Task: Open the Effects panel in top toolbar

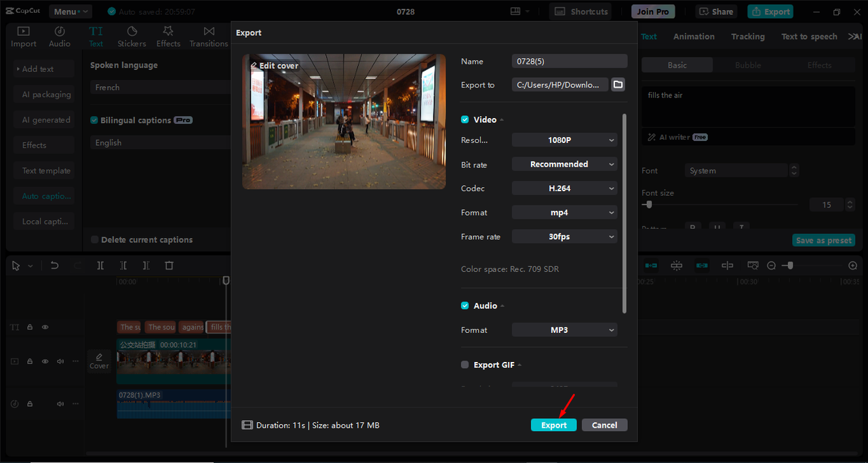Action: click(168, 37)
